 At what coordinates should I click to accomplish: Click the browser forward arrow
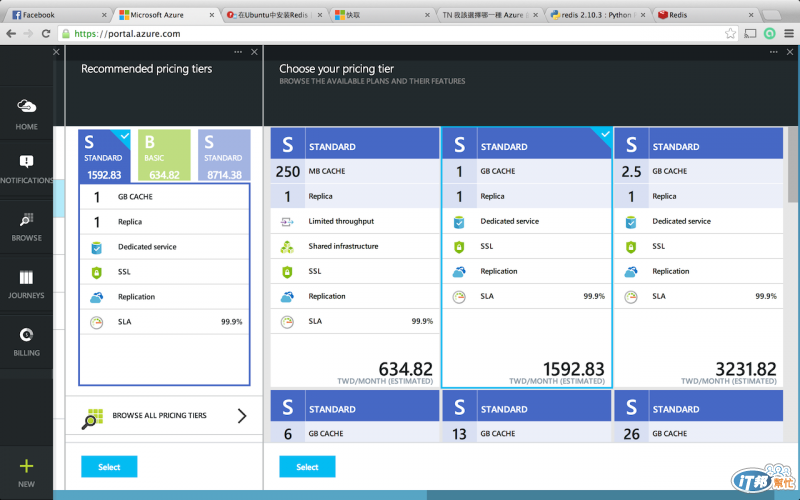coord(29,34)
